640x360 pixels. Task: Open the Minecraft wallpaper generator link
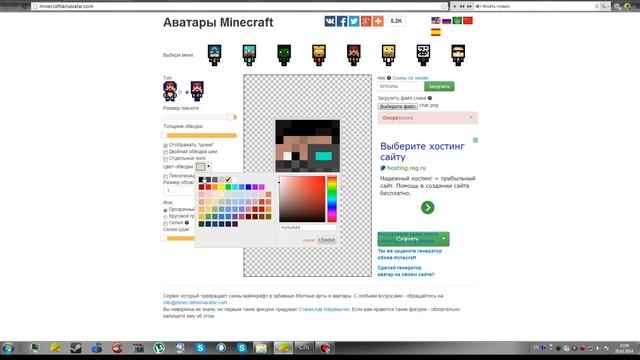pos(409,254)
